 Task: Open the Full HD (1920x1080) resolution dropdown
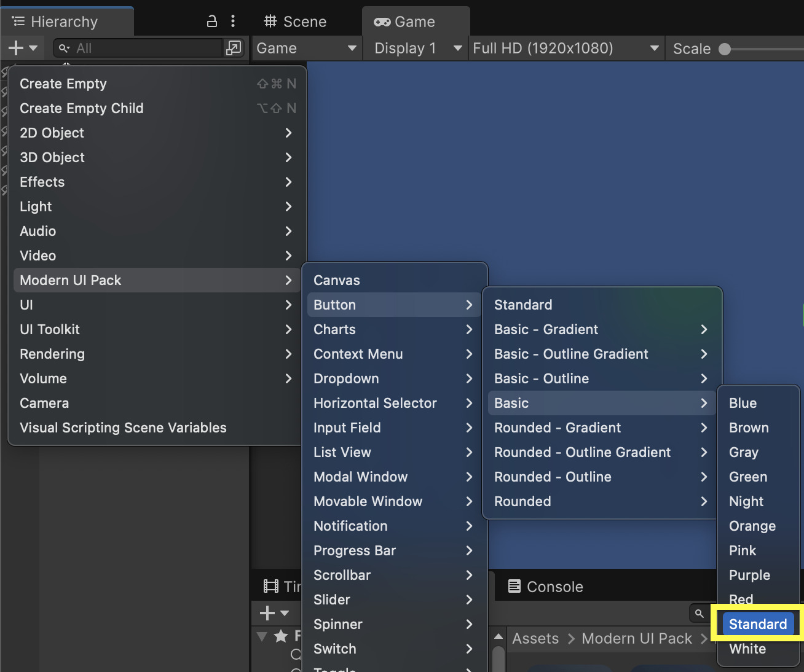tap(566, 48)
